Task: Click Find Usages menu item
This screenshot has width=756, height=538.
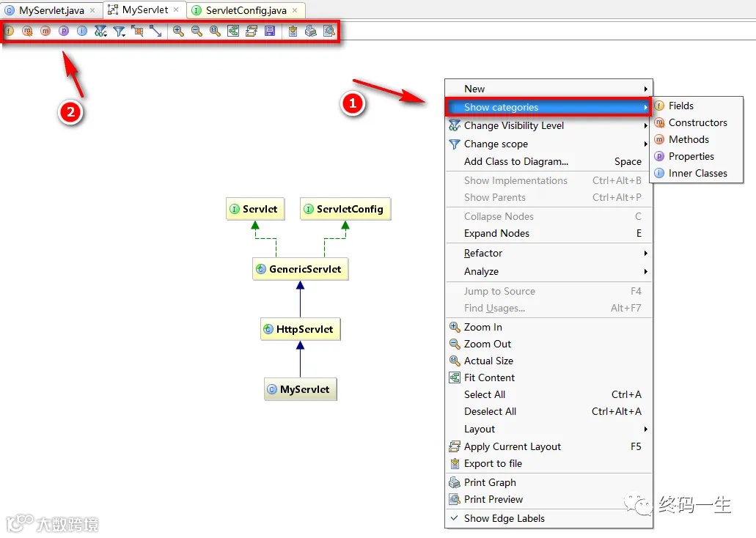Action: pos(548,308)
